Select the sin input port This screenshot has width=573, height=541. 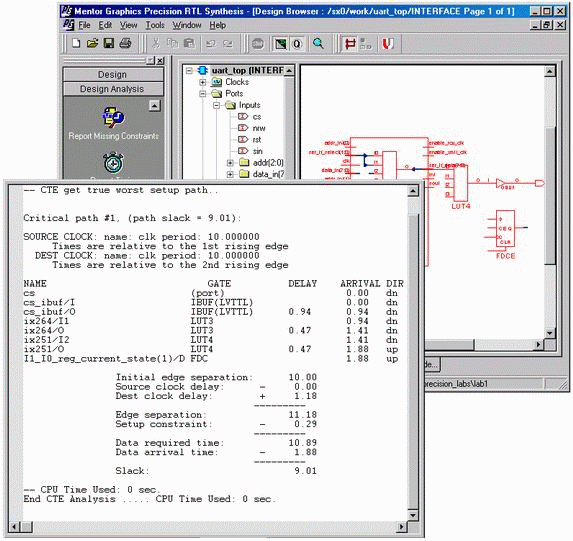[258, 151]
